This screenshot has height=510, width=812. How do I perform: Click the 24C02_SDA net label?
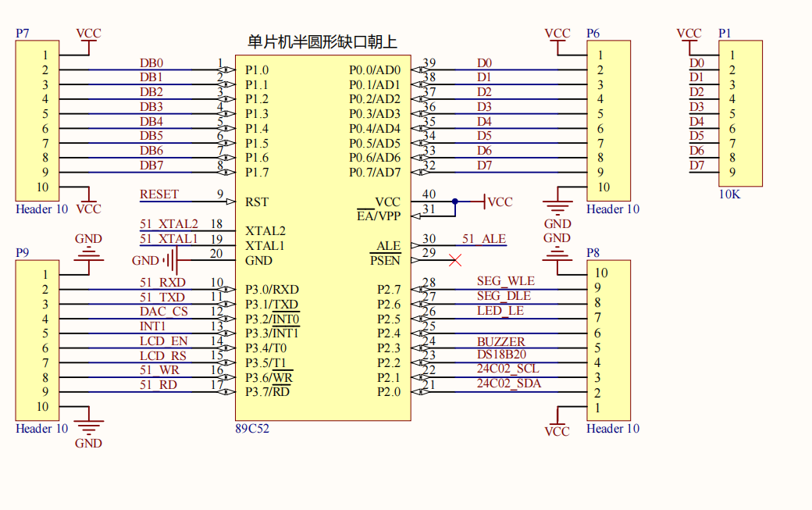tap(509, 383)
